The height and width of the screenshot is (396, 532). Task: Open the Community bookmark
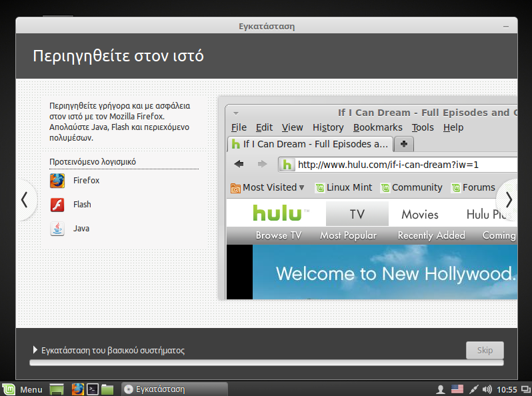[411, 187]
